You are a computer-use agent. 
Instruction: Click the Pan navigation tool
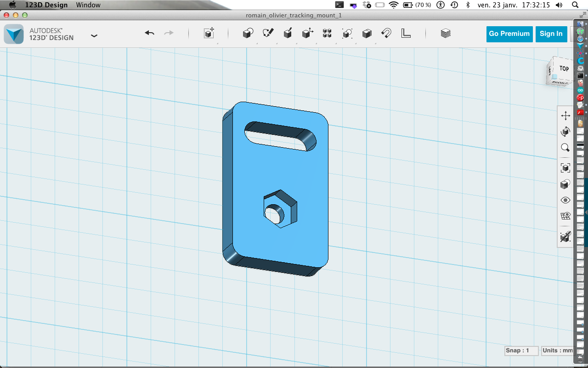(565, 116)
